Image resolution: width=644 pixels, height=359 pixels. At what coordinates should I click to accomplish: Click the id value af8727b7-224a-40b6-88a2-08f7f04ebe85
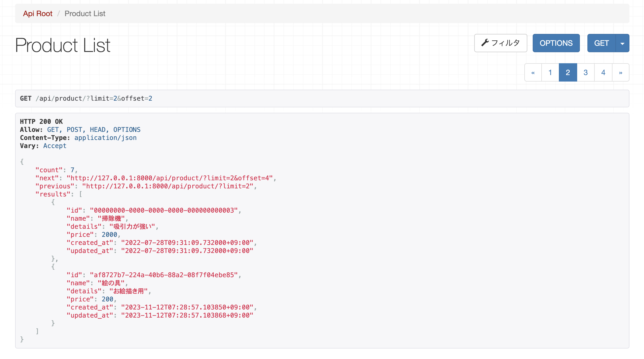[x=164, y=275]
